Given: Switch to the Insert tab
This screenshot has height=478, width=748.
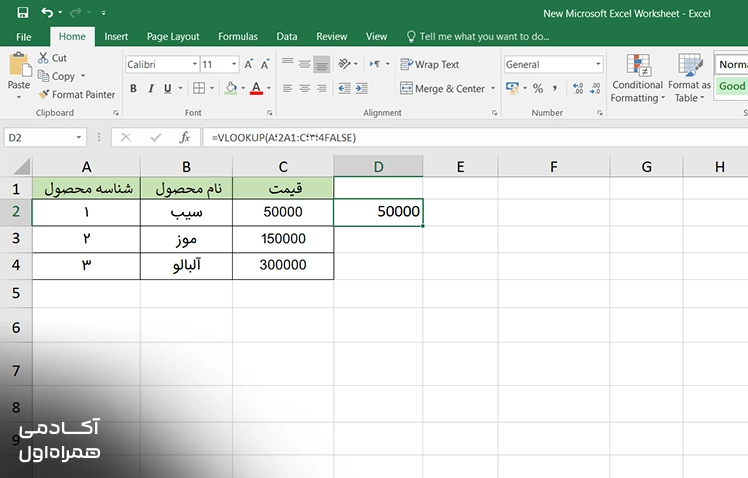Looking at the screenshot, I should tap(116, 37).
